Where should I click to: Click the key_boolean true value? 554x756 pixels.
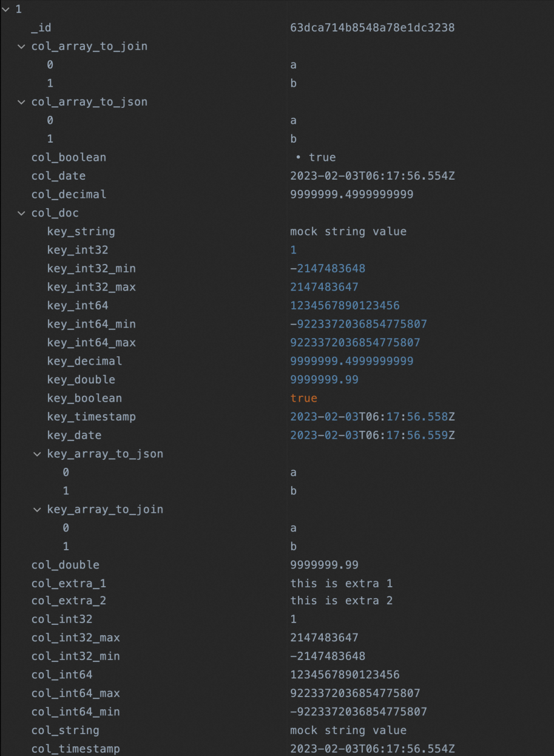(x=304, y=397)
